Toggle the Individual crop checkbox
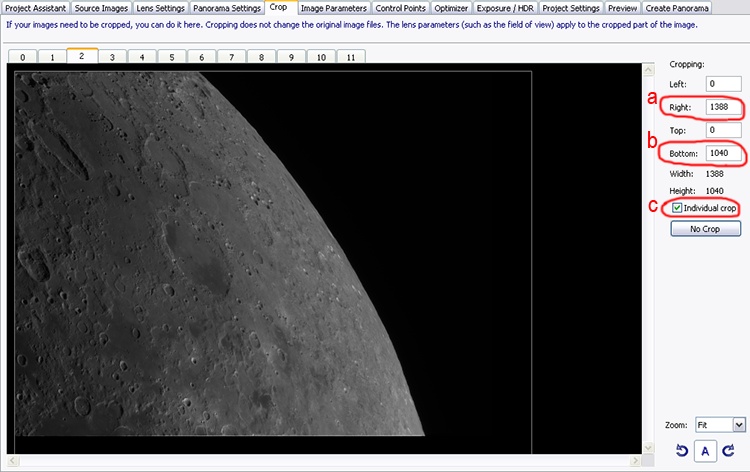Screen dimensions: 750x472 (679, 208)
